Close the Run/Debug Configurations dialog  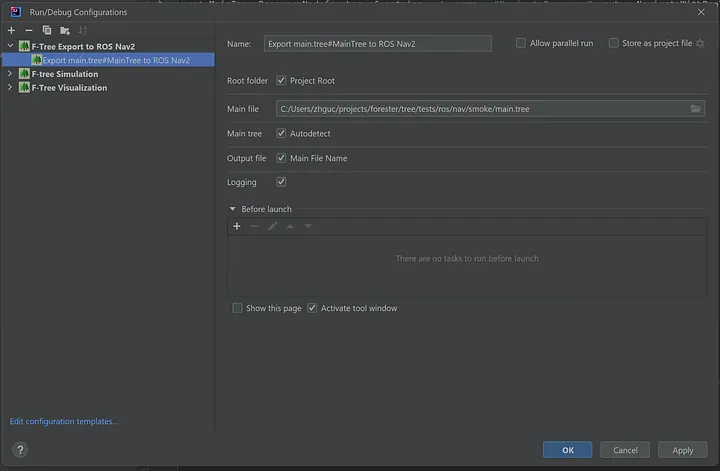tap(701, 12)
